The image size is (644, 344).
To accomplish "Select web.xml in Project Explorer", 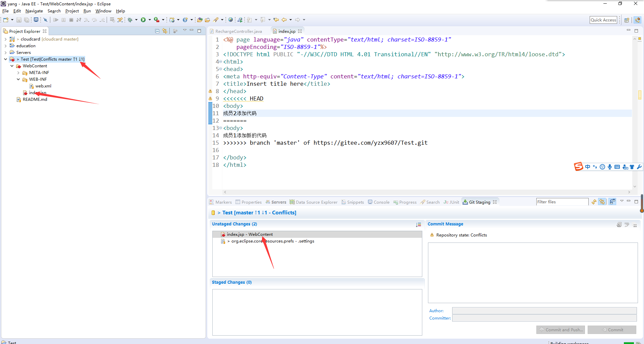I will 43,86.
